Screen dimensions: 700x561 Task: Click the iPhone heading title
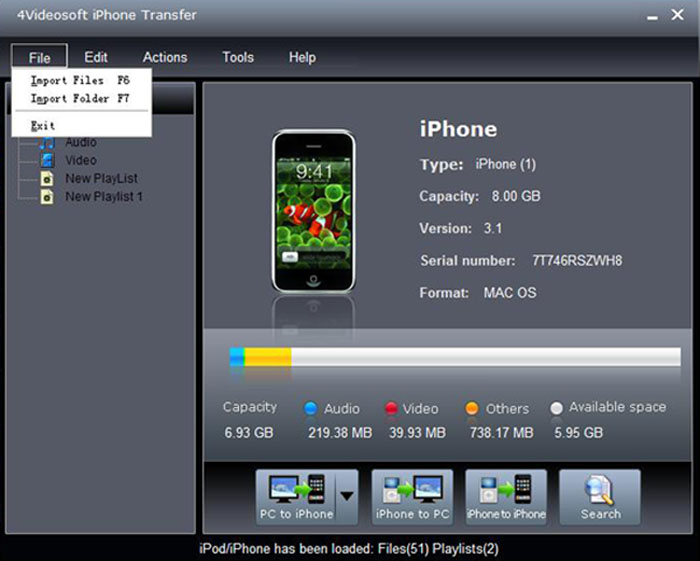(458, 129)
